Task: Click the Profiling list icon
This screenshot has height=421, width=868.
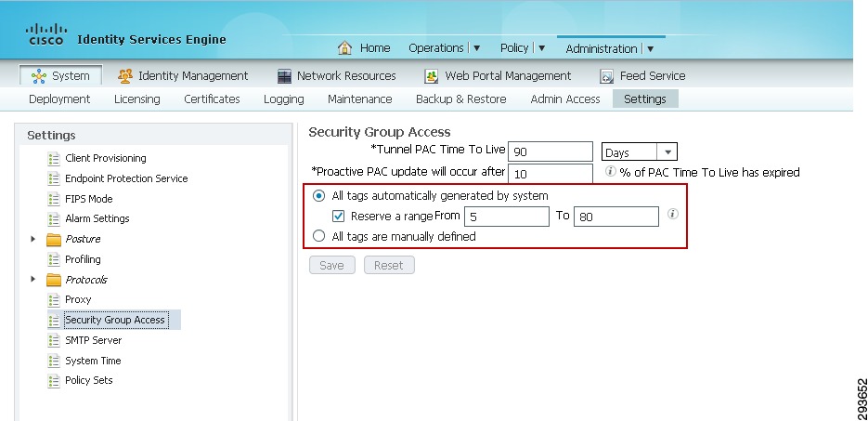Action: (x=54, y=259)
